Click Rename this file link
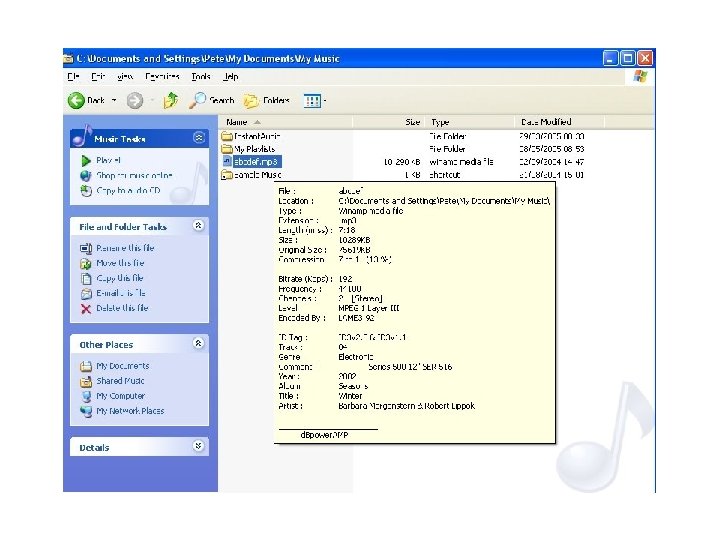720x540 pixels. click(x=125, y=248)
